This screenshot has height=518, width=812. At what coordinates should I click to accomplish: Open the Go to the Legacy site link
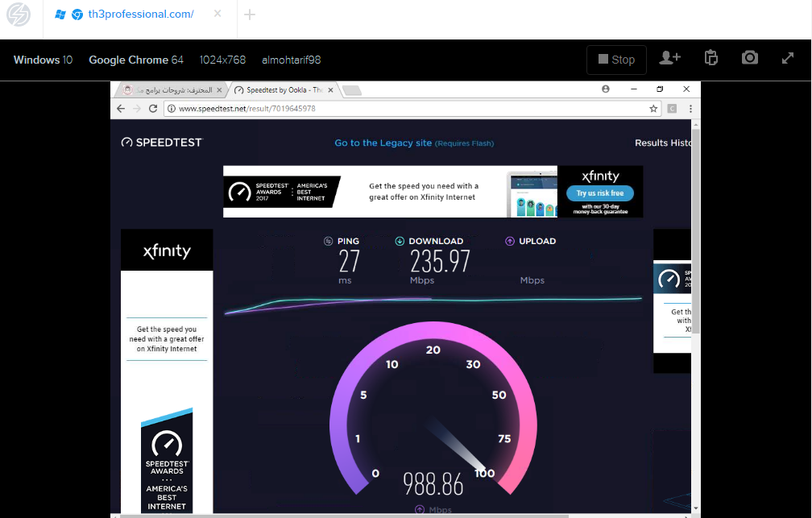tap(383, 143)
